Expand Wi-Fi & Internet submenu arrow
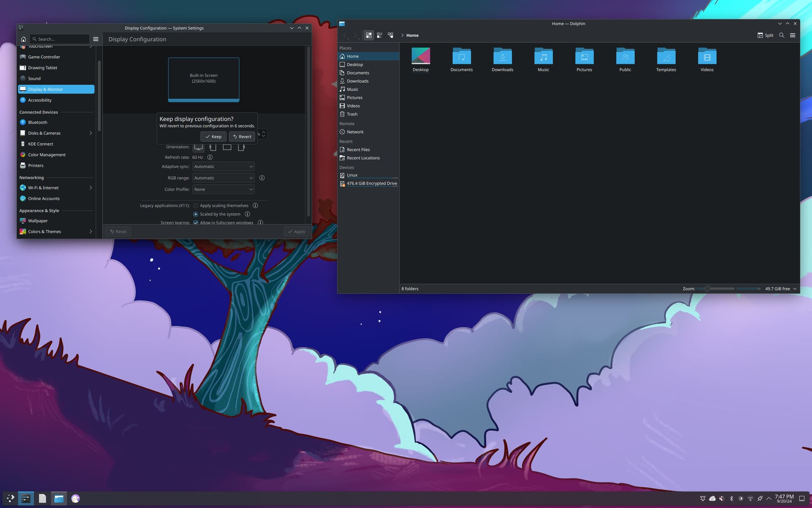Viewport: 812px width, 508px height. click(91, 188)
